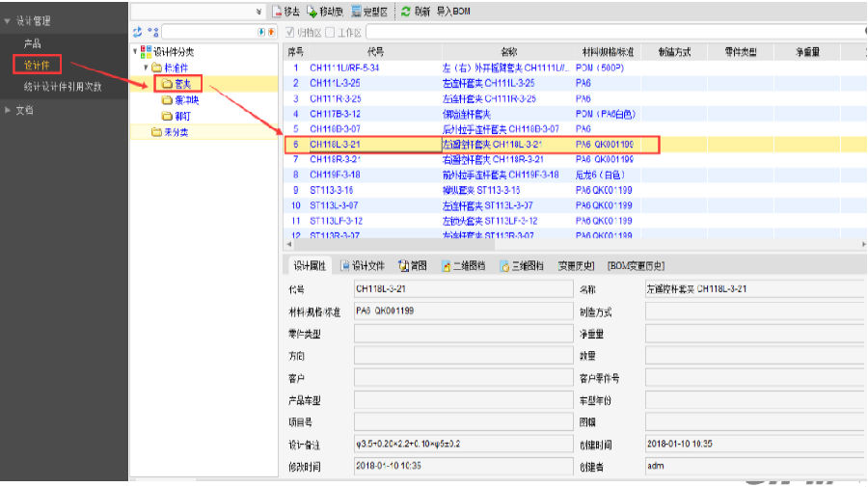868x487 pixels.
Task: Select the CH118L-3-21 code cell in table
Action: pos(375,145)
